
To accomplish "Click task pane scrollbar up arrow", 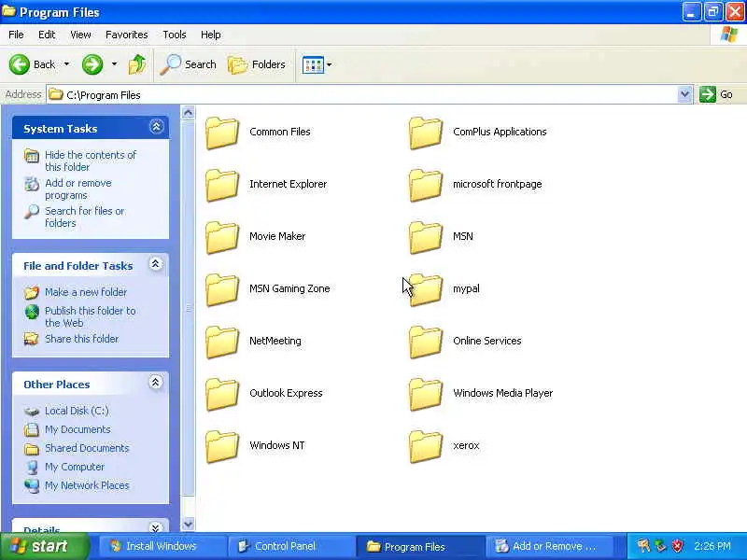I will [x=189, y=113].
